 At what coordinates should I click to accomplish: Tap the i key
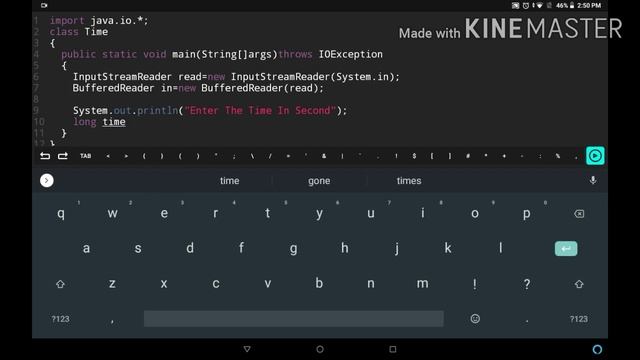pos(422,213)
